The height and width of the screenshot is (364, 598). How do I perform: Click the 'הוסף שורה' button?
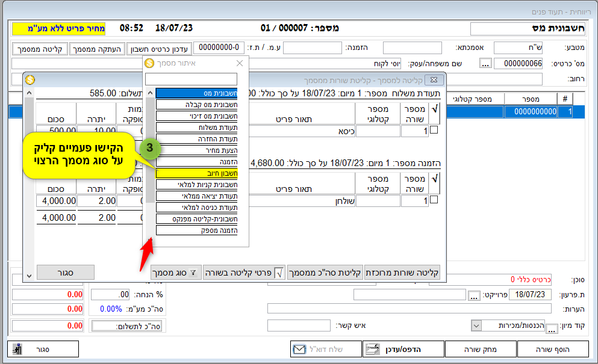553,349
